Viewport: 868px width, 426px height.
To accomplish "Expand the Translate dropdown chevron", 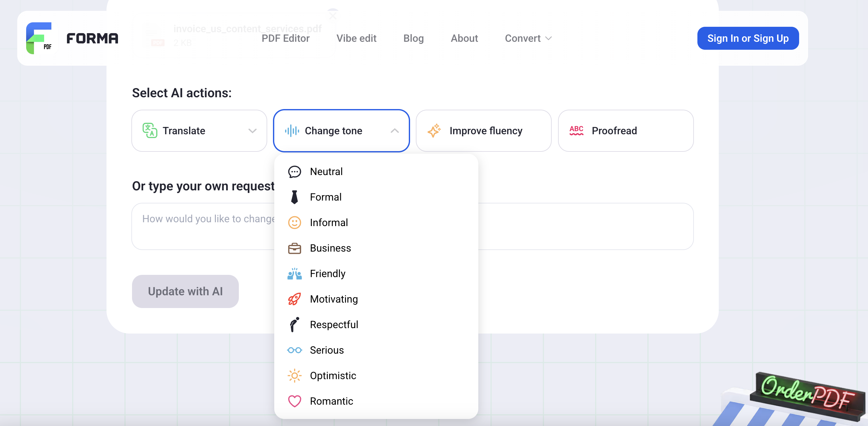I will pyautogui.click(x=252, y=131).
